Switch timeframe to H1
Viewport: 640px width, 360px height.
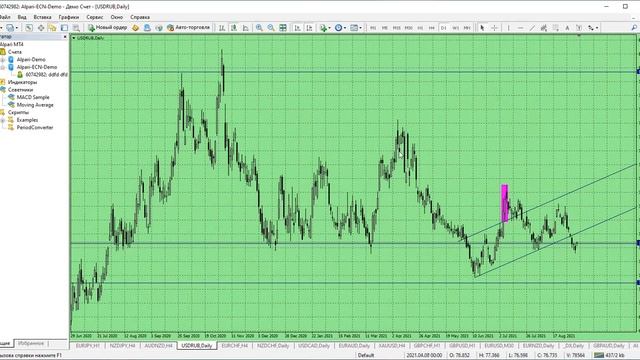tap(420, 28)
